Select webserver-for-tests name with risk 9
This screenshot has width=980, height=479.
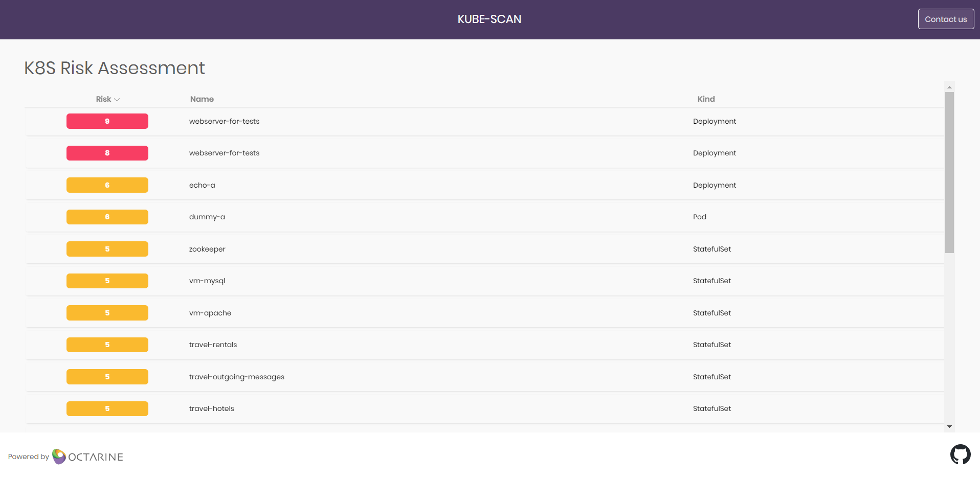tap(224, 121)
